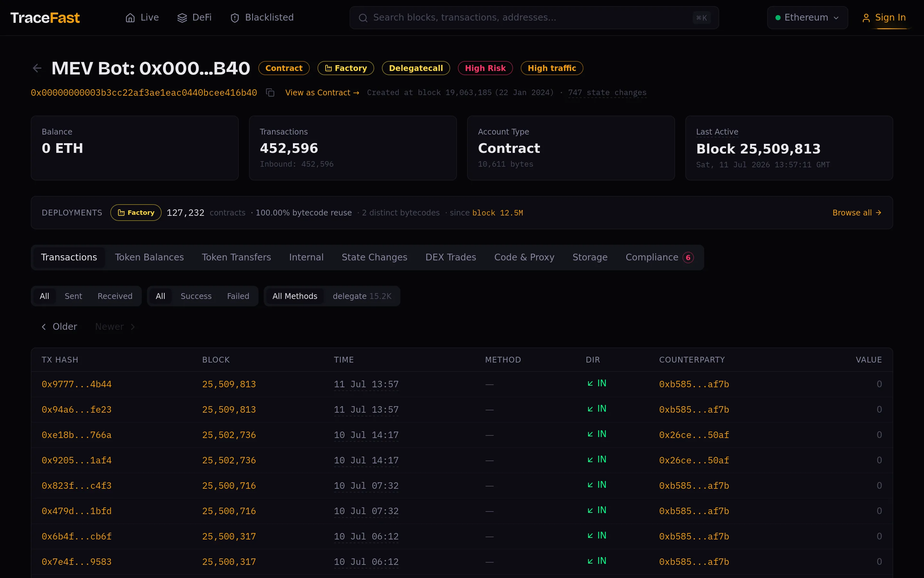The width and height of the screenshot is (924, 578).
Task: Filter by delegate method
Action: pyautogui.click(x=362, y=296)
